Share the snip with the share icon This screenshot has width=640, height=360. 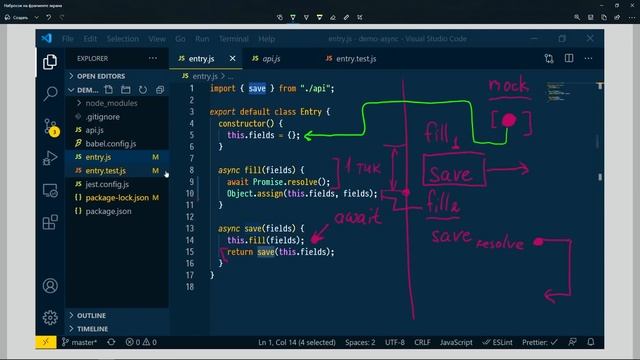[x=617, y=17]
